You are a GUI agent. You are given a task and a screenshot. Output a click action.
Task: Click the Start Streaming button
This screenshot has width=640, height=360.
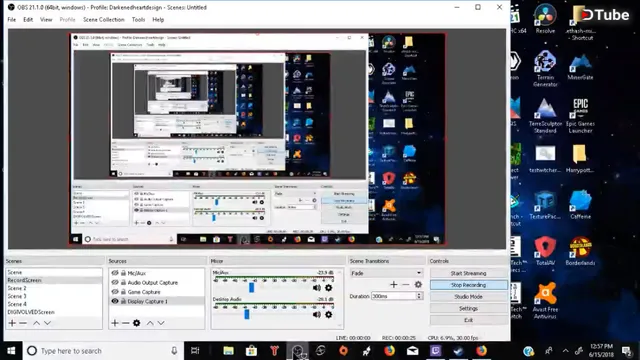coord(468,273)
